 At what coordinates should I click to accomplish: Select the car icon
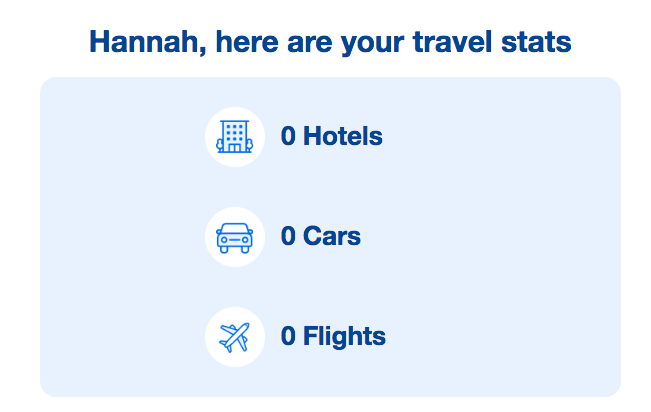(235, 237)
